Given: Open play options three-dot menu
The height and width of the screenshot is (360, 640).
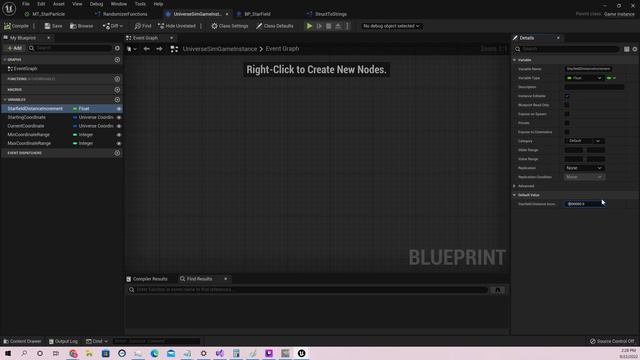Looking at the screenshot, I should (x=347, y=26).
